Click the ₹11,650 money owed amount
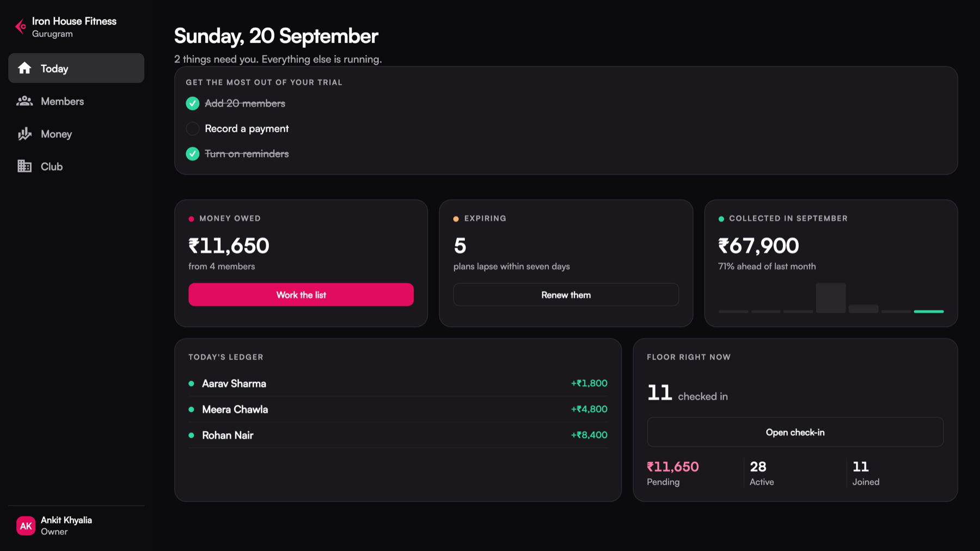Viewport: 980px width, 551px height. 229,246
